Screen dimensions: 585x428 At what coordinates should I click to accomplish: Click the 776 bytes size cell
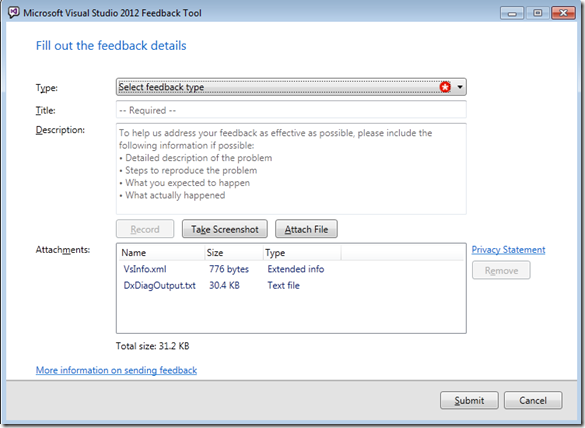coord(229,269)
